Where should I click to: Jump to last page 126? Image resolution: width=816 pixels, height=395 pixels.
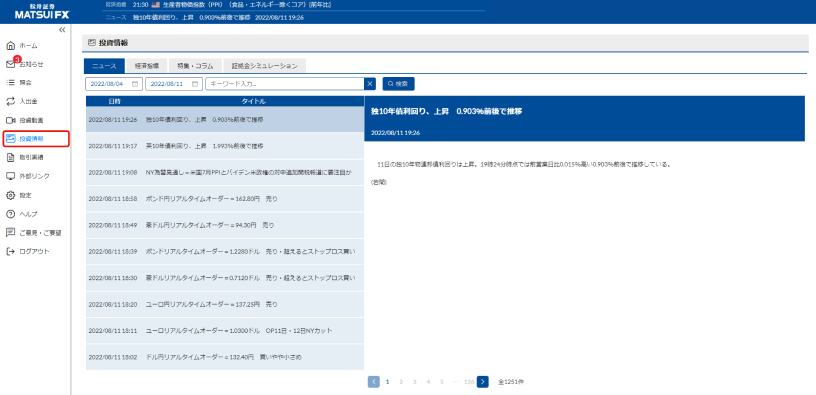click(469, 381)
